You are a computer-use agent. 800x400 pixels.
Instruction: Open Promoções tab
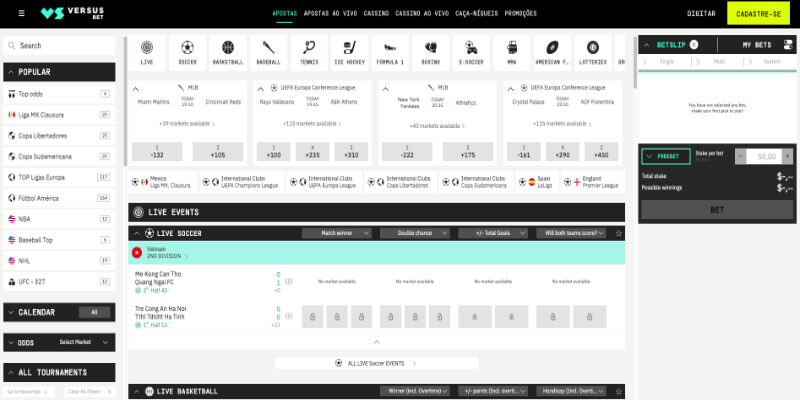coord(520,14)
